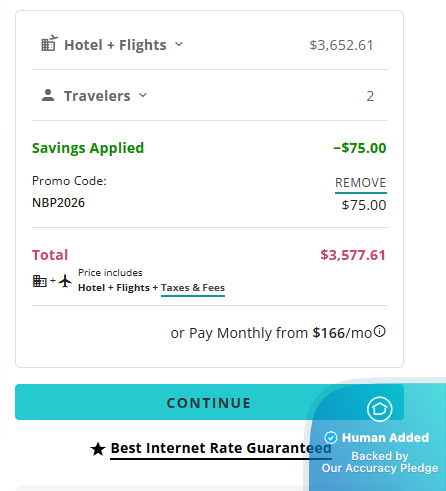Click the airplane icon under Total
This screenshot has height=491, width=446.
coord(65,281)
